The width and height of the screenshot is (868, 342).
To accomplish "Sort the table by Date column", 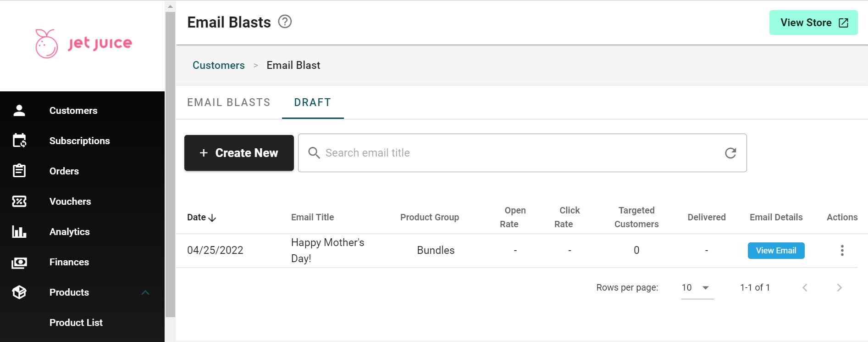I will 201,218.
